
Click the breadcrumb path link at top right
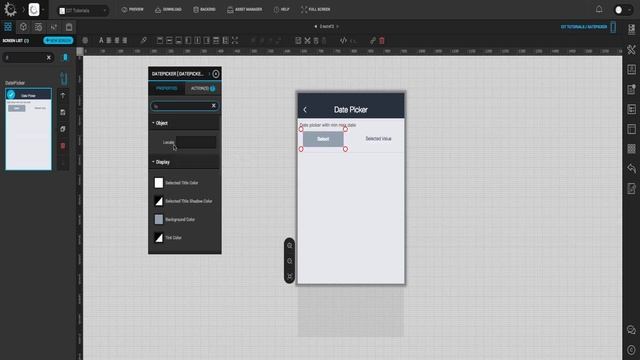point(584,27)
